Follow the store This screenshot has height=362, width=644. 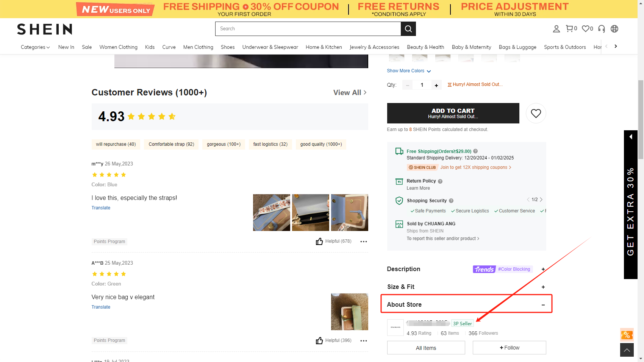click(x=509, y=348)
